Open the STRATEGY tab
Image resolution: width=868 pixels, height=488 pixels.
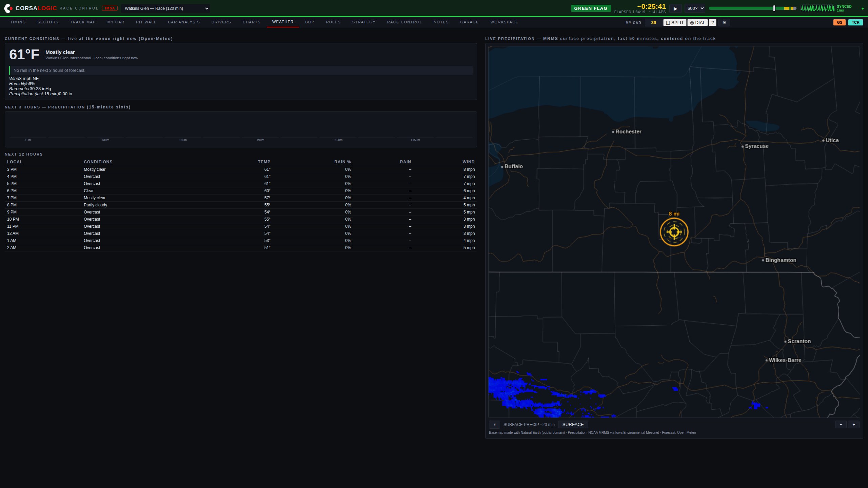[364, 22]
